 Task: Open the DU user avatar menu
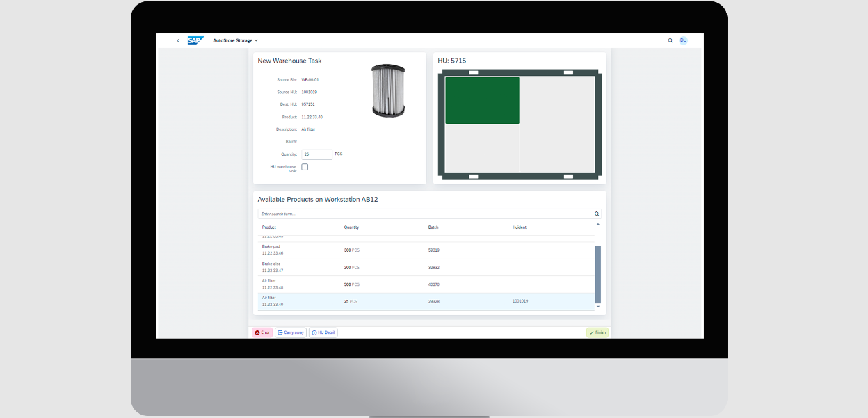click(x=683, y=40)
